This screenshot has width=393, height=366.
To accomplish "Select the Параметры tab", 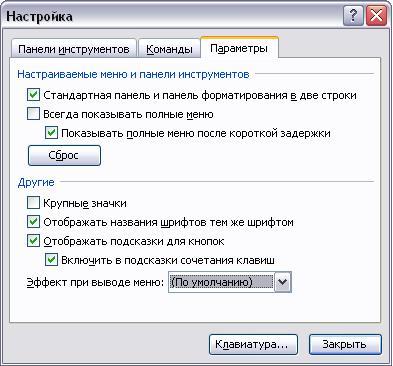I will pos(239,48).
